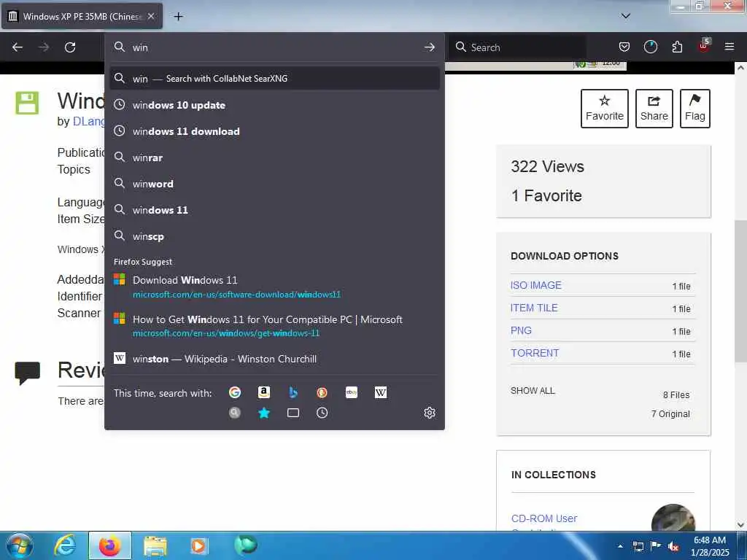Open the ISO IMAGE download link
This screenshot has width=747, height=560.
tap(536, 285)
